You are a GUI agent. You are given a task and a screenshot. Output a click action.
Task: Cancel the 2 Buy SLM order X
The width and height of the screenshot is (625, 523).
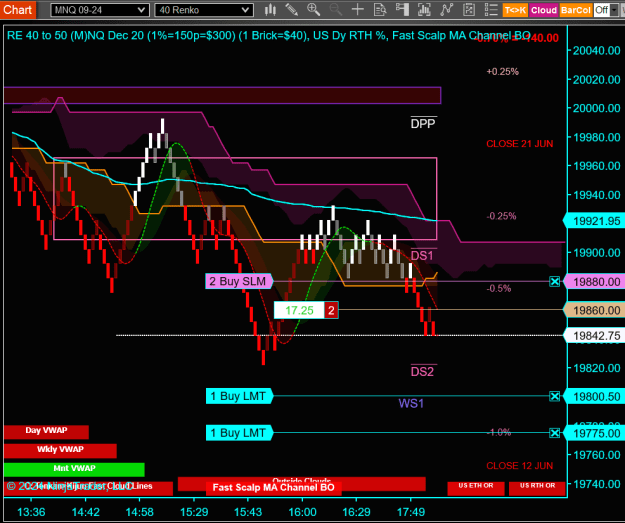coord(554,281)
